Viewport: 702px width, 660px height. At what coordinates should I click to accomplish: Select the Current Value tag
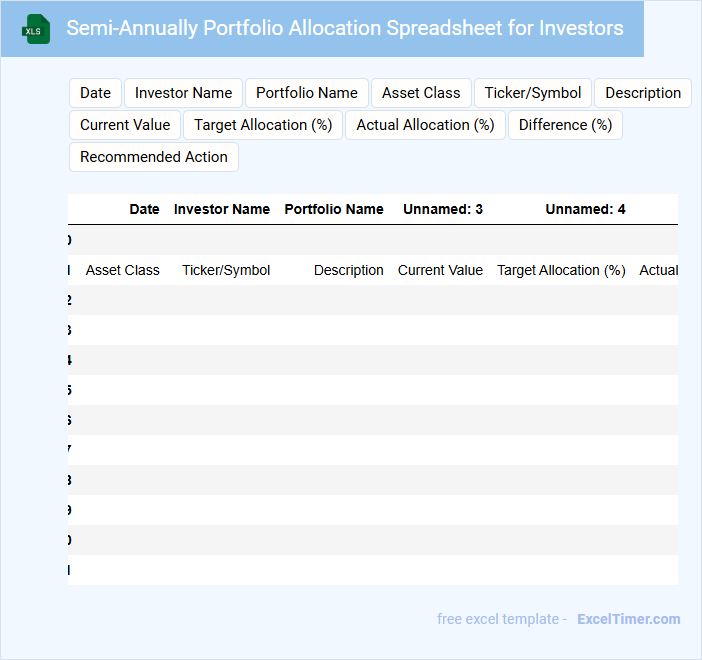pyautogui.click(x=125, y=125)
